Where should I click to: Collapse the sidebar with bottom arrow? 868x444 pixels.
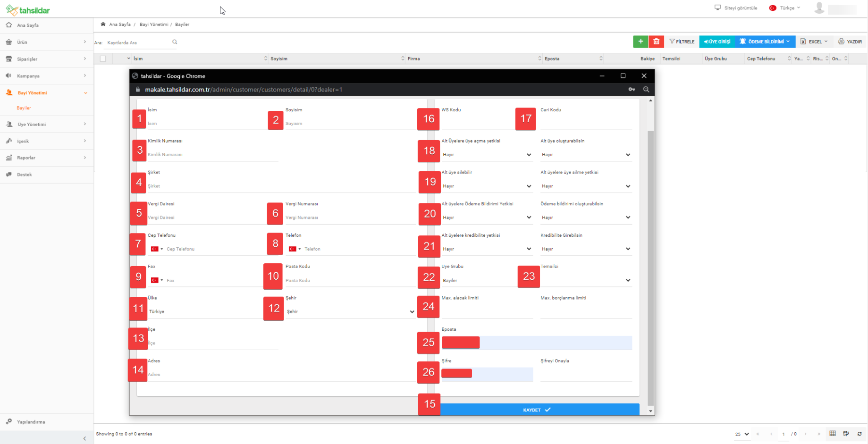pyautogui.click(x=84, y=438)
